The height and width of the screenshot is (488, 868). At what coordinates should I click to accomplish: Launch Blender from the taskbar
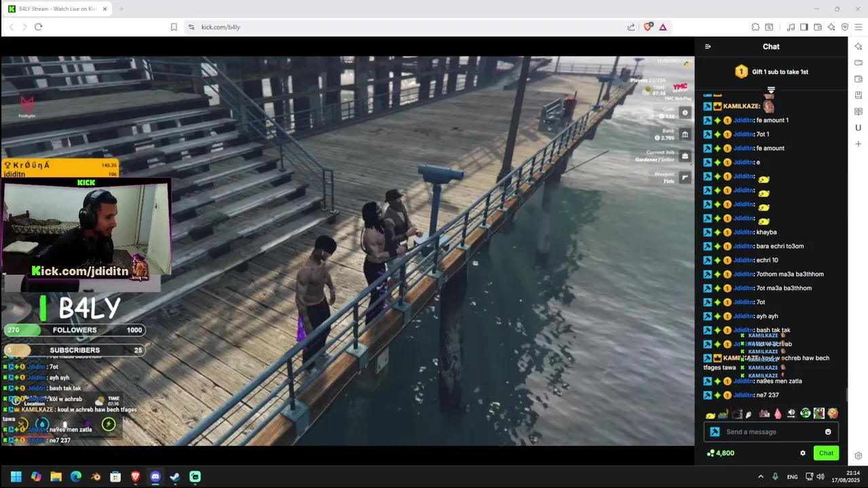(x=96, y=476)
